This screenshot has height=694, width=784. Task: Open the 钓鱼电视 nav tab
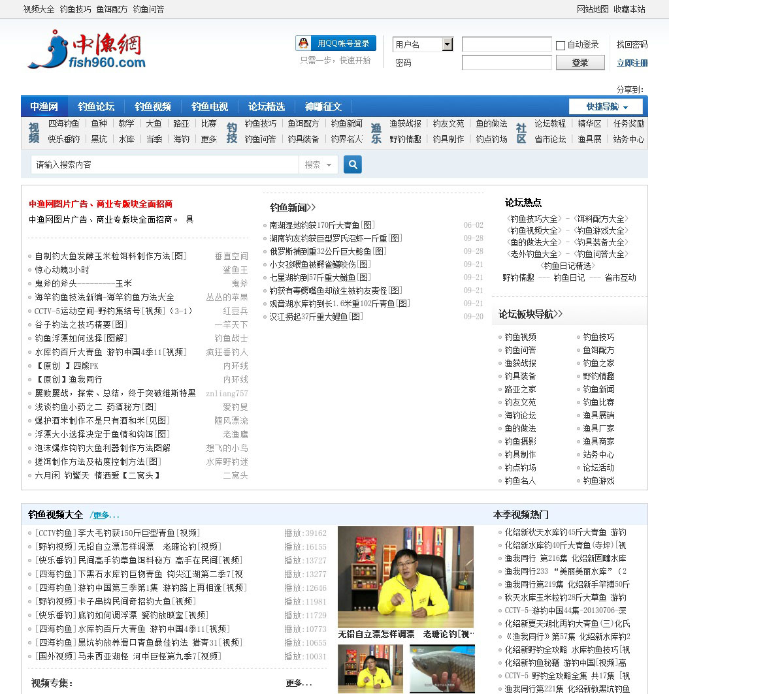[210, 106]
